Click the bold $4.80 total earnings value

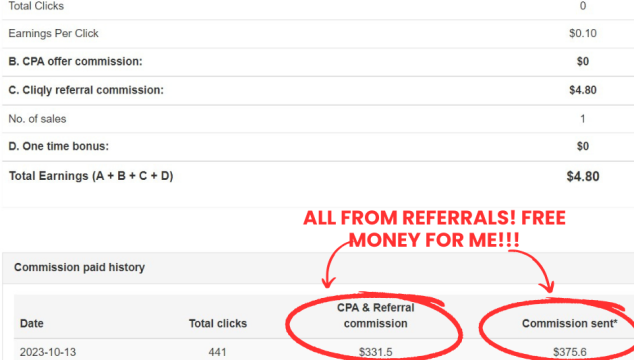tap(583, 176)
